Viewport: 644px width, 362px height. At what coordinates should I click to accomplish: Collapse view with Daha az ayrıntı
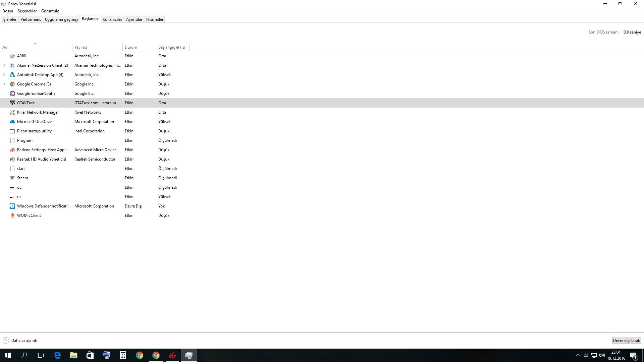[x=20, y=341]
